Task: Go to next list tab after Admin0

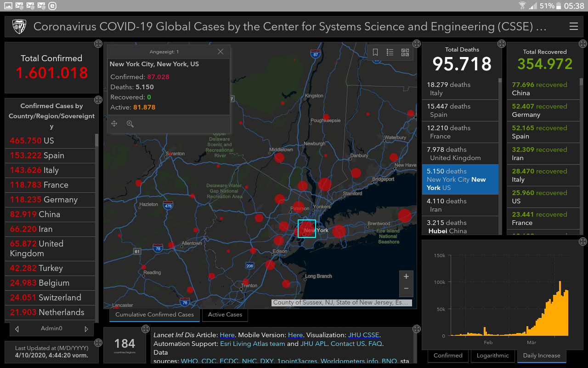Action: click(x=86, y=329)
